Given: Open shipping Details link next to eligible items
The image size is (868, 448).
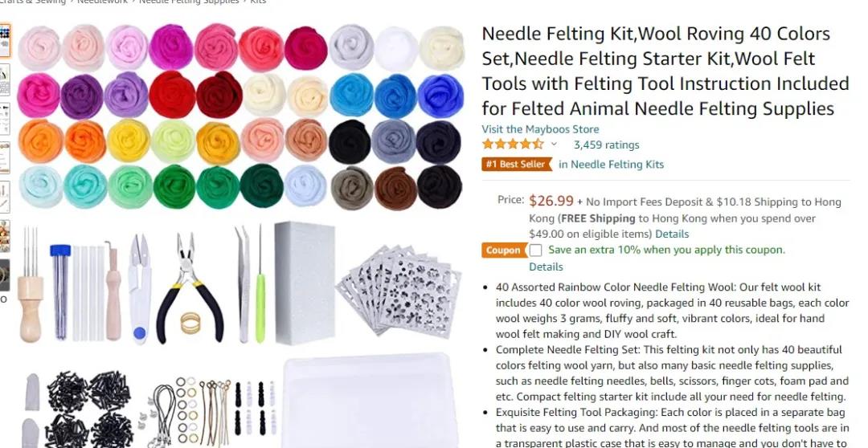Looking at the screenshot, I should click(672, 234).
